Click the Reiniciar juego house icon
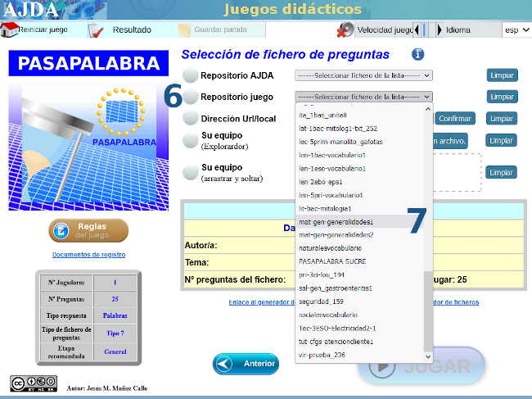The image size is (532, 399). (10, 29)
